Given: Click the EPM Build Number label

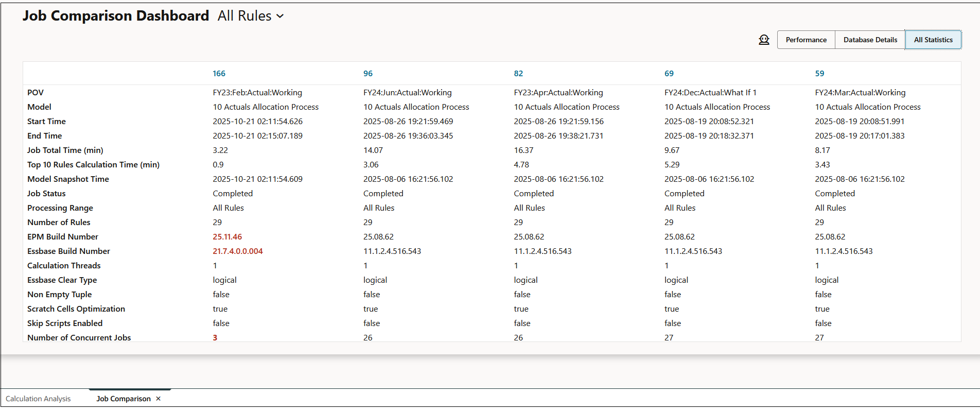Looking at the screenshot, I should (x=63, y=237).
